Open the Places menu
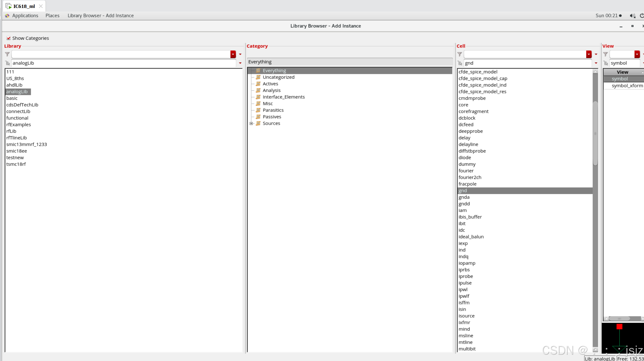This screenshot has height=361, width=644. (52, 16)
